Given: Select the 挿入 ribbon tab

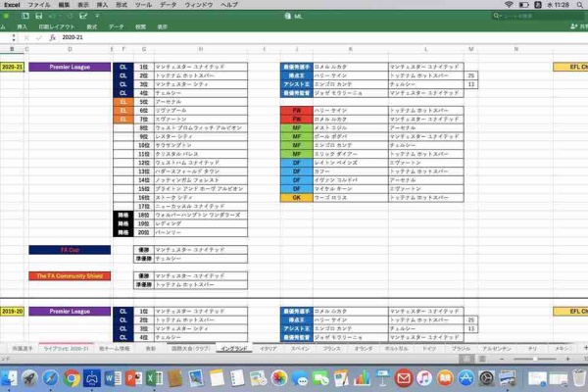Looking at the screenshot, I should point(23,26).
